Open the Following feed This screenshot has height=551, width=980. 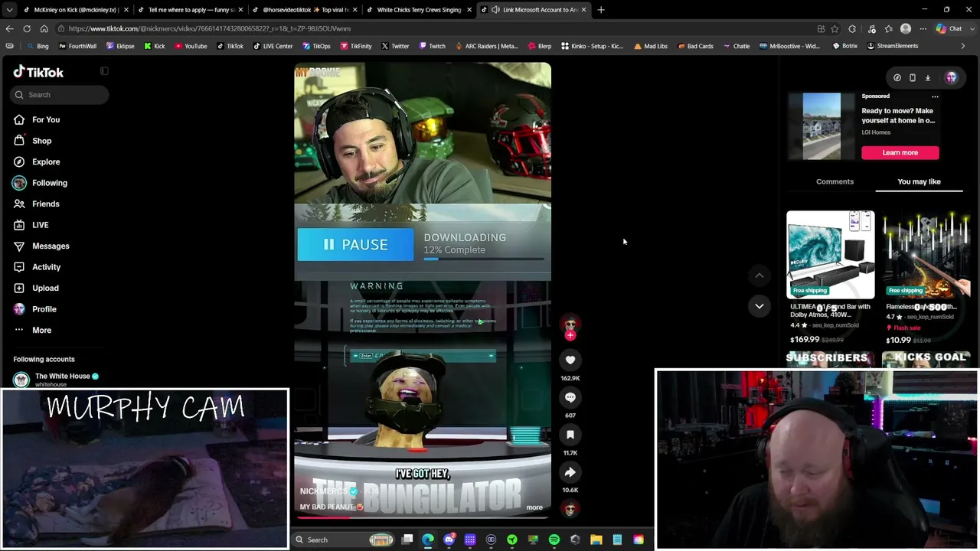coord(40,183)
